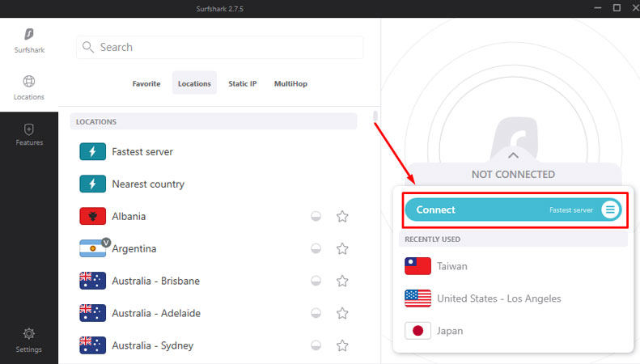Expand Argentina virtual location badge
The width and height of the screenshot is (640, 364).
coord(105,241)
